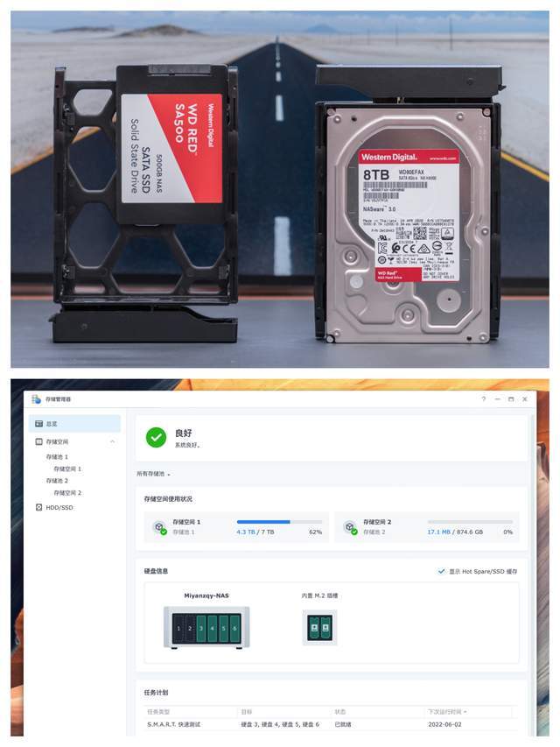Click the 硬盘信息 section heading
Image resolution: width=560 pixels, height=747 pixels.
[157, 571]
